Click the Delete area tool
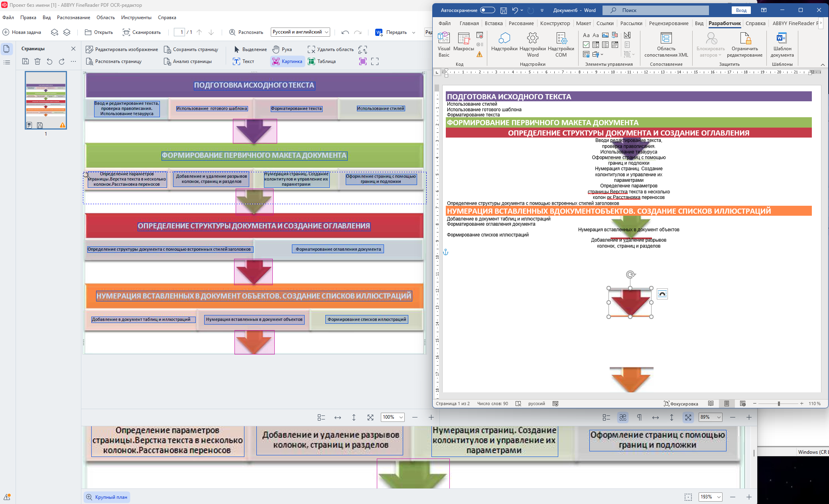The height and width of the screenshot is (504, 829). coord(331,49)
